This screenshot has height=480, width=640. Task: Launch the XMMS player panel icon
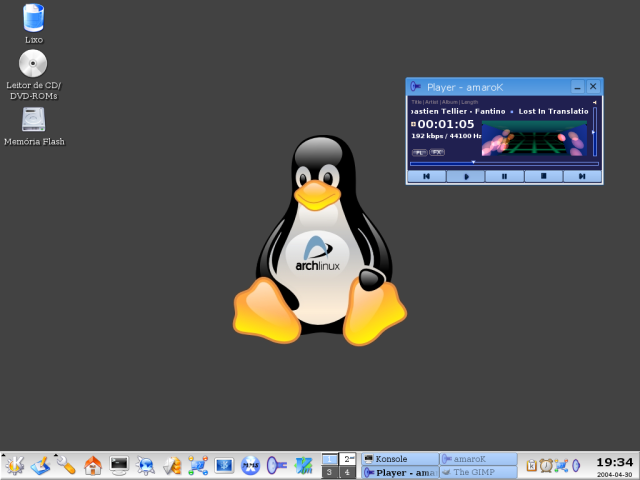(x=251, y=465)
